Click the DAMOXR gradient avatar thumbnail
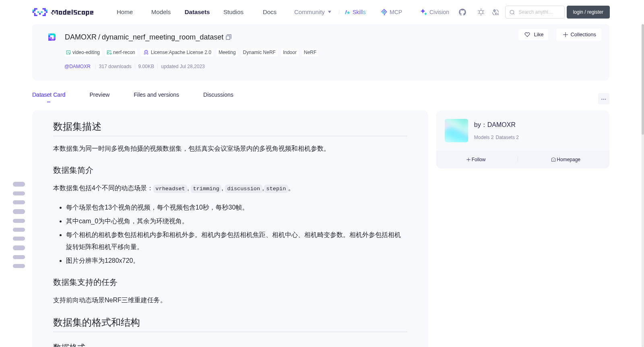Image resolution: width=644 pixels, height=347 pixels. click(x=456, y=131)
